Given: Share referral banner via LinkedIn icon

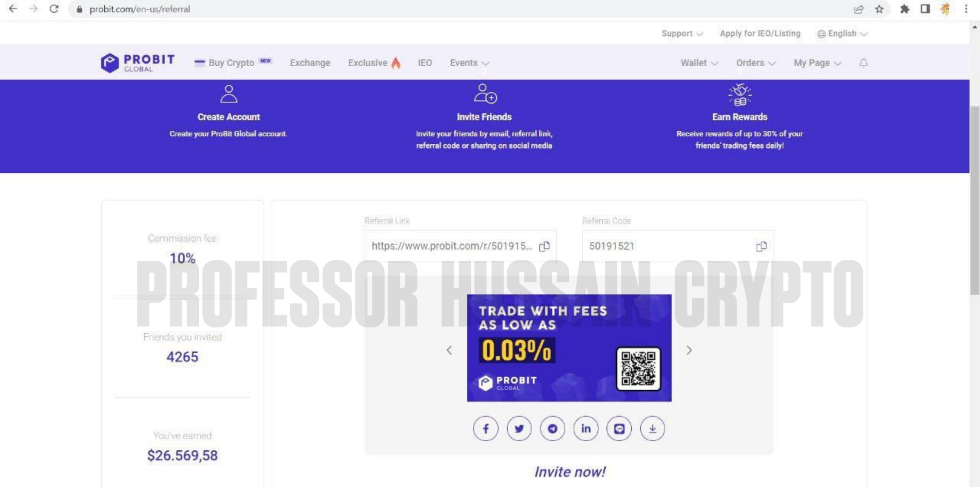Looking at the screenshot, I should (586, 428).
